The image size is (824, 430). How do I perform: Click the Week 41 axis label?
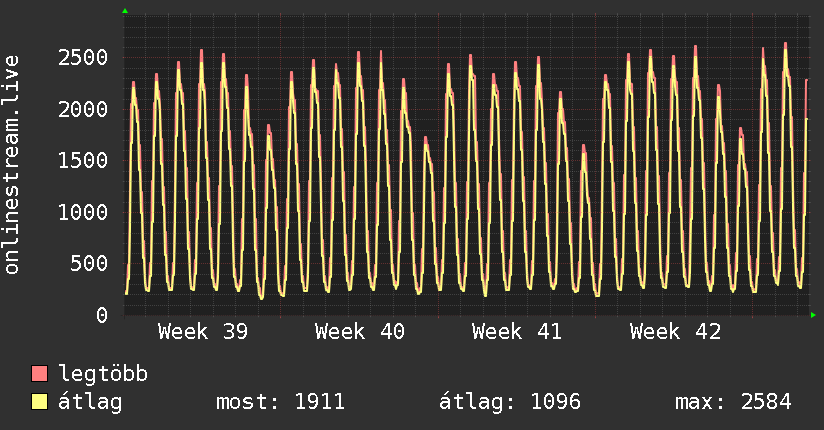click(x=517, y=332)
